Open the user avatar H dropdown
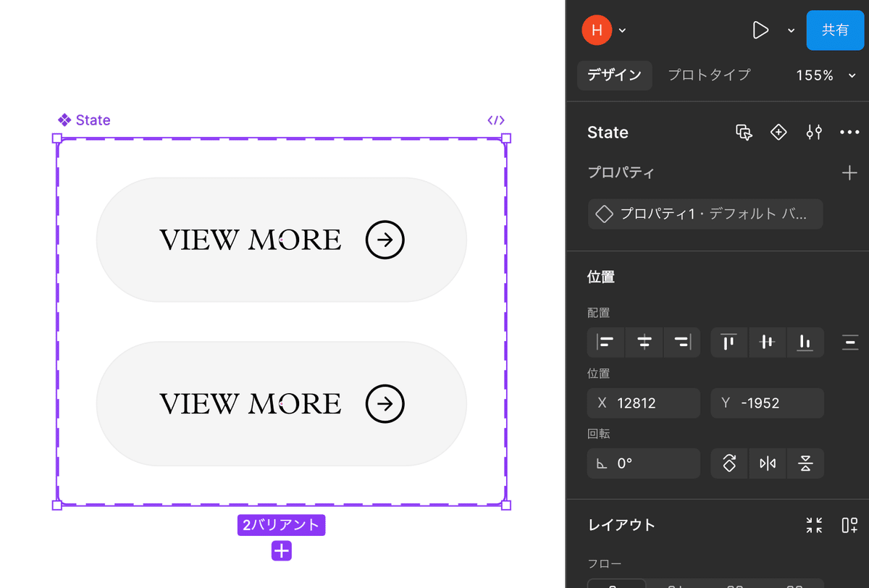Screen dimensions: 869x588 pos(604,30)
